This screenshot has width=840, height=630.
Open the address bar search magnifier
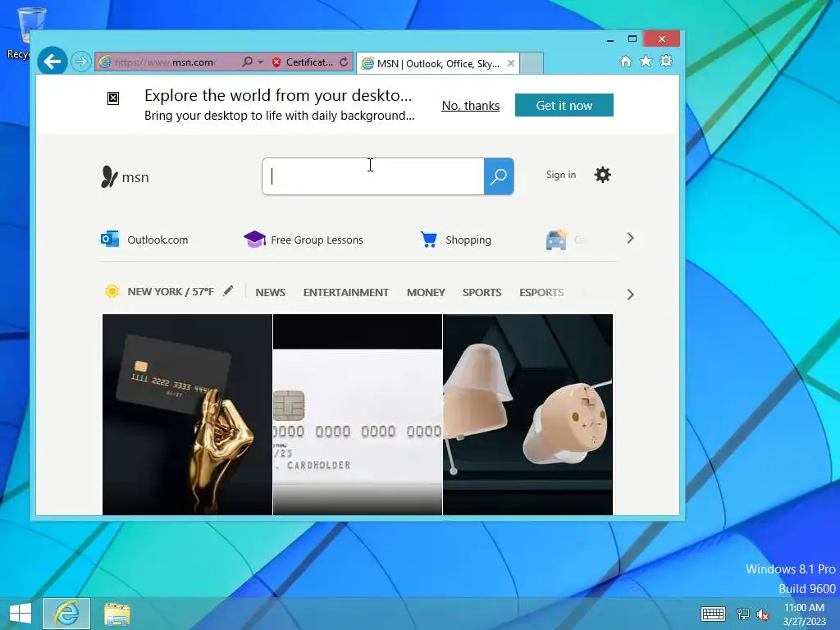[247, 62]
